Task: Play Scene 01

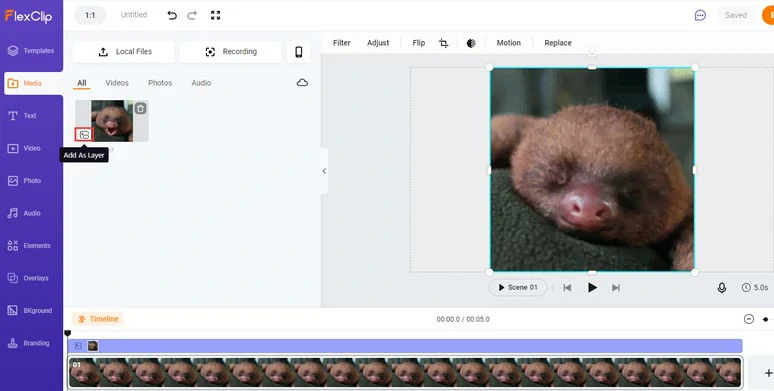Action: point(518,287)
